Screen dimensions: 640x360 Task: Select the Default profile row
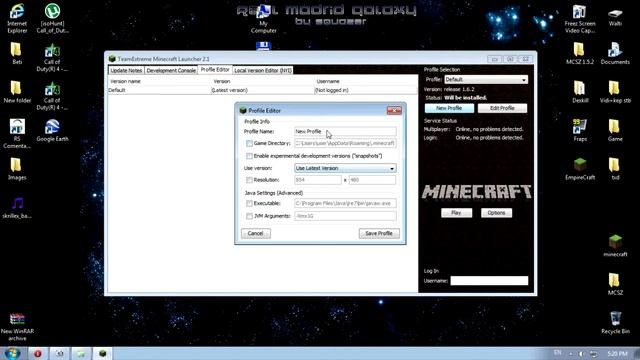(262, 90)
